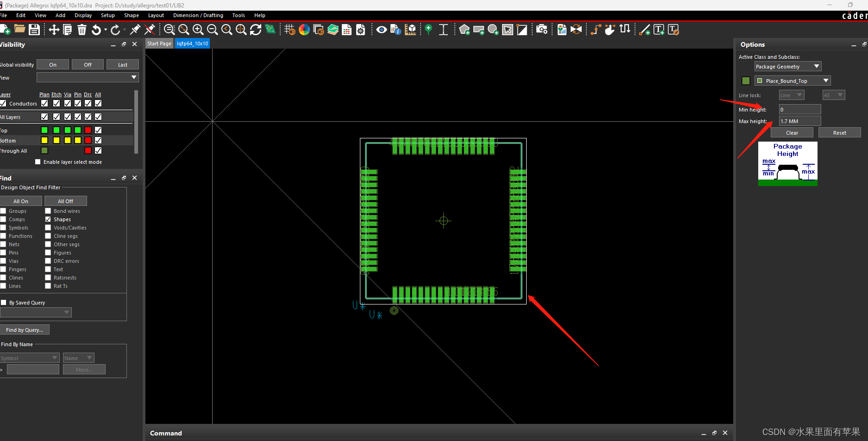Viewport: 868px width, 441px height.
Task: Click the Top layer green Plan swatch
Action: 44,130
